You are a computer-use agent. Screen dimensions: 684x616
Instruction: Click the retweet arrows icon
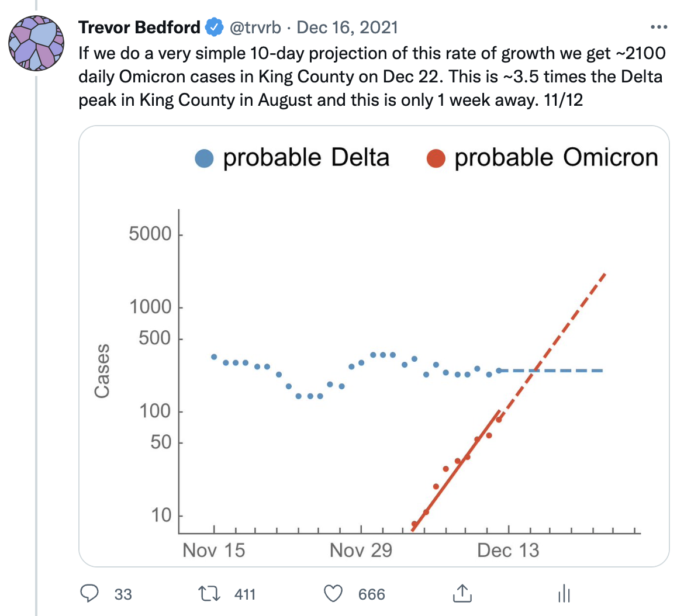pos(208,594)
